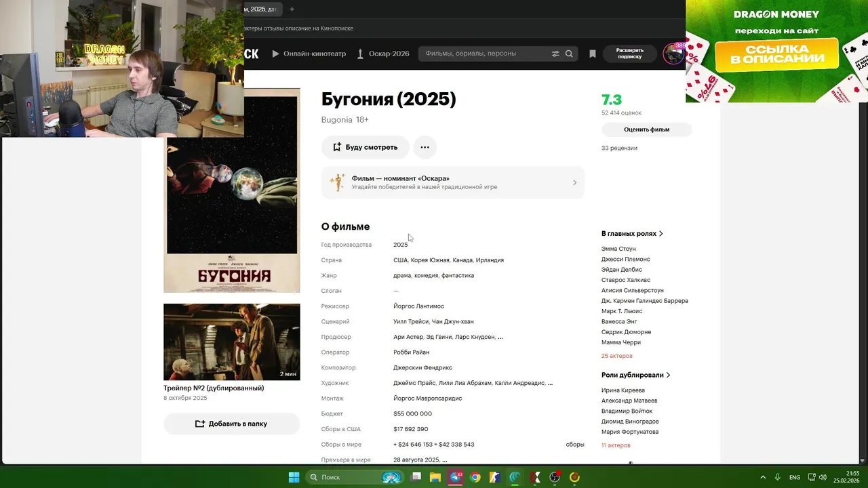Click Оценить фильм button
This screenshot has width=868, height=488.
[646, 129]
